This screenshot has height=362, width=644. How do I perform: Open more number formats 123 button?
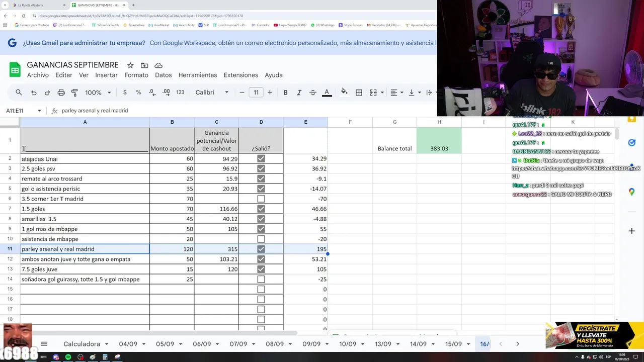(180, 93)
